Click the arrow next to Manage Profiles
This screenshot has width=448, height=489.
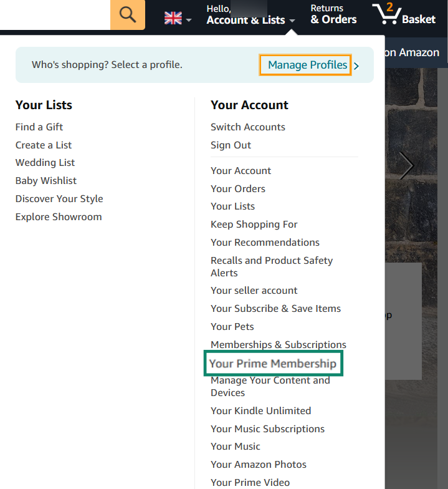coord(356,65)
